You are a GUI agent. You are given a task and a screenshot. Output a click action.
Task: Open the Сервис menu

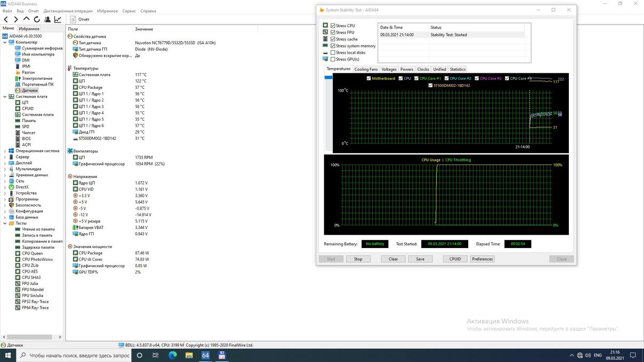pyautogui.click(x=129, y=11)
